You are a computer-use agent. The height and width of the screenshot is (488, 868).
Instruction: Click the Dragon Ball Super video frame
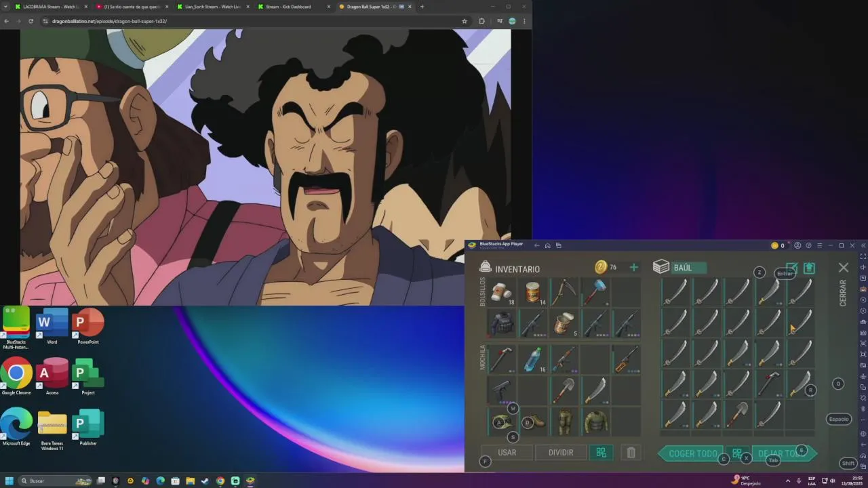pyautogui.click(x=265, y=167)
